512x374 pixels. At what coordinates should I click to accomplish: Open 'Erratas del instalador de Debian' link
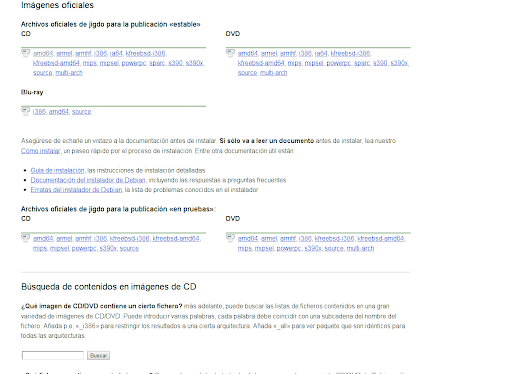[77, 190]
